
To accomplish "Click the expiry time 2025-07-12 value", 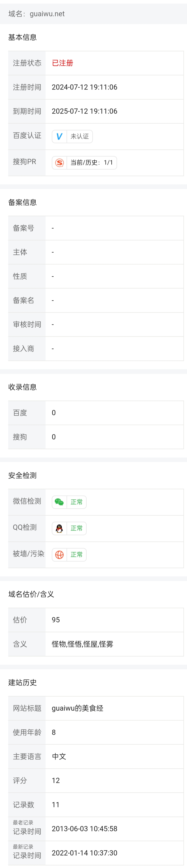I will pyautogui.click(x=84, y=111).
